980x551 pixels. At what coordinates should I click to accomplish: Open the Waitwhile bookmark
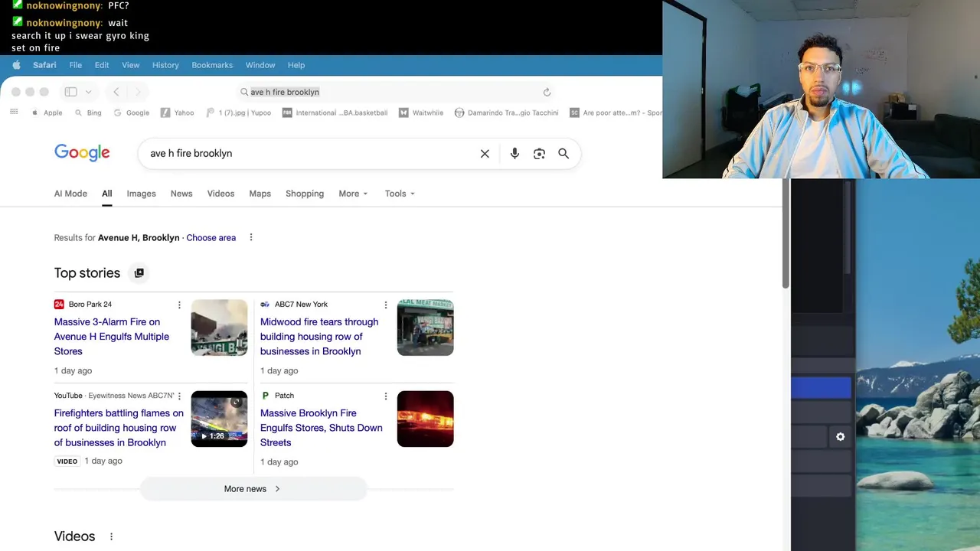point(421,112)
